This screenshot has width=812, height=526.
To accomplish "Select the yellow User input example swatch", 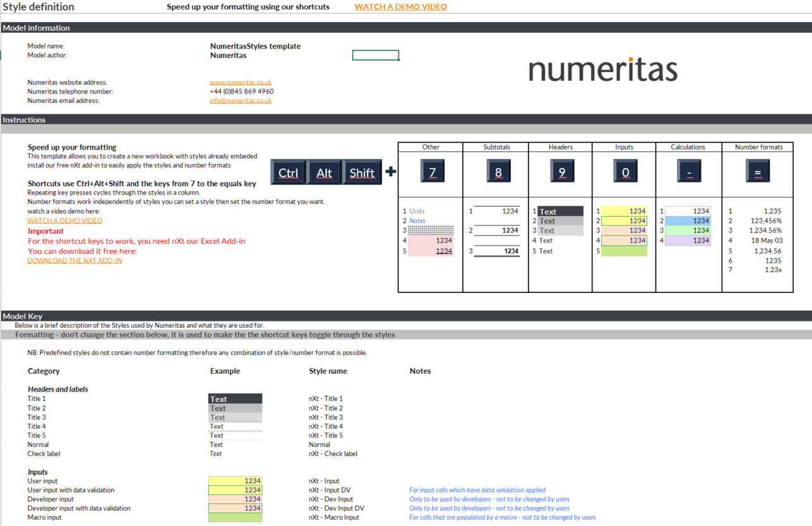I will click(x=235, y=481).
